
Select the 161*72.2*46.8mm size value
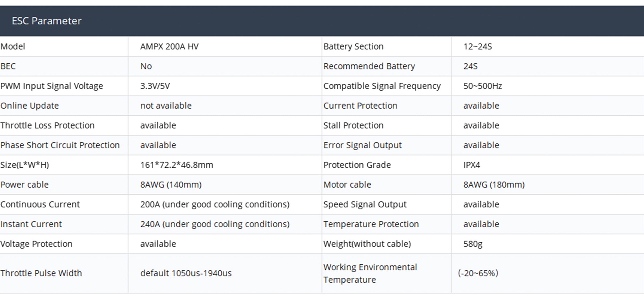click(176, 165)
